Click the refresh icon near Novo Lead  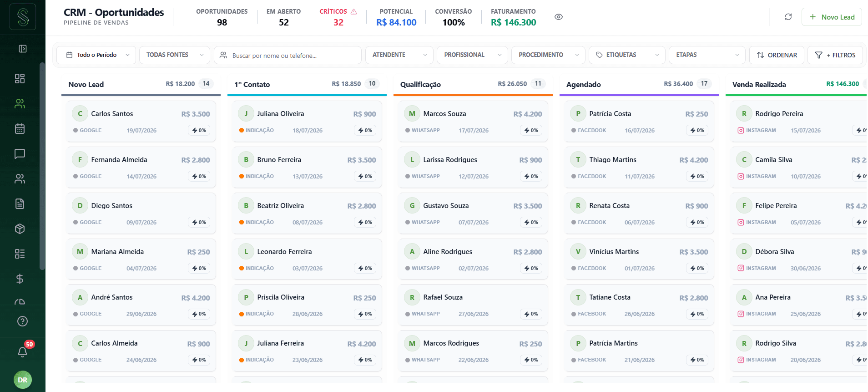pyautogui.click(x=788, y=17)
